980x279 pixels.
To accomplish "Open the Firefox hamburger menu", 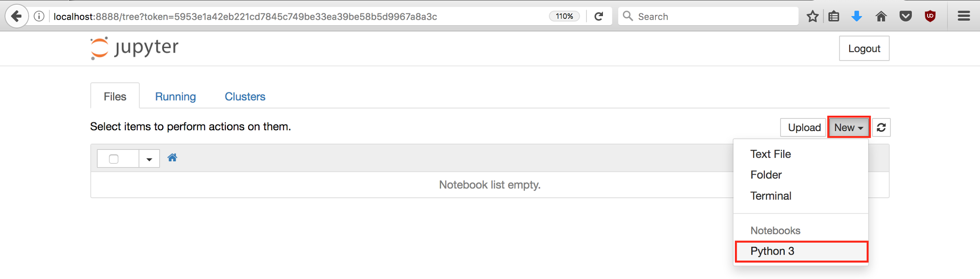I will pyautogui.click(x=964, y=16).
